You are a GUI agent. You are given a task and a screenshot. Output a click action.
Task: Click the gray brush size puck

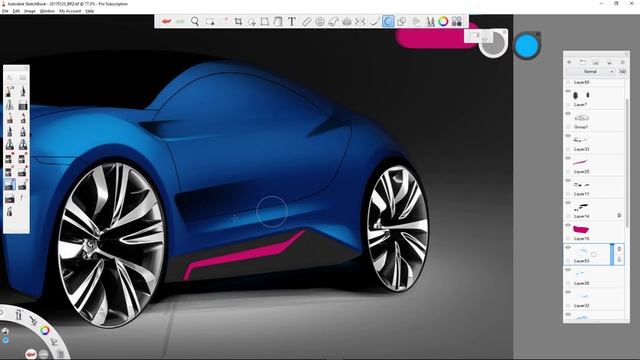click(x=493, y=43)
